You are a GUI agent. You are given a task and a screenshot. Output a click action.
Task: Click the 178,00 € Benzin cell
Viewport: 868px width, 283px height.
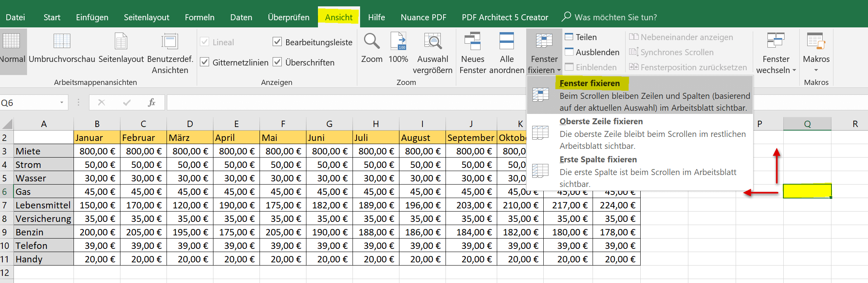[616, 232]
